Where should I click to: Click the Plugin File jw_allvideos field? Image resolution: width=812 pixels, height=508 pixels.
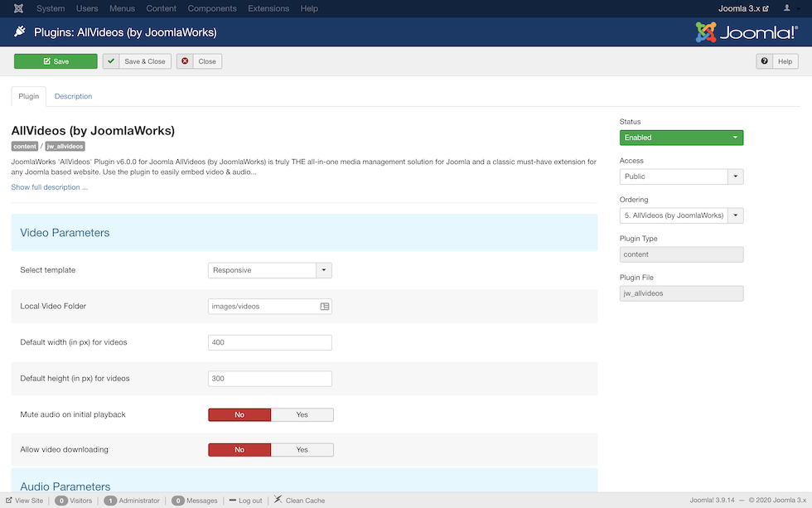pos(681,293)
